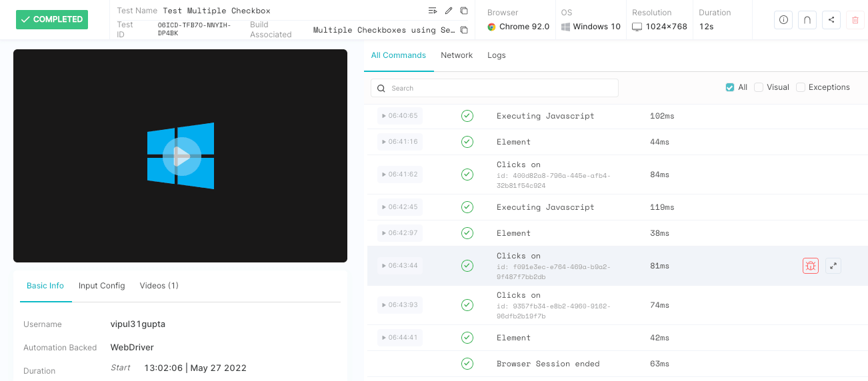Click the Windows 10 text
This screenshot has height=381, width=868.
597,27
